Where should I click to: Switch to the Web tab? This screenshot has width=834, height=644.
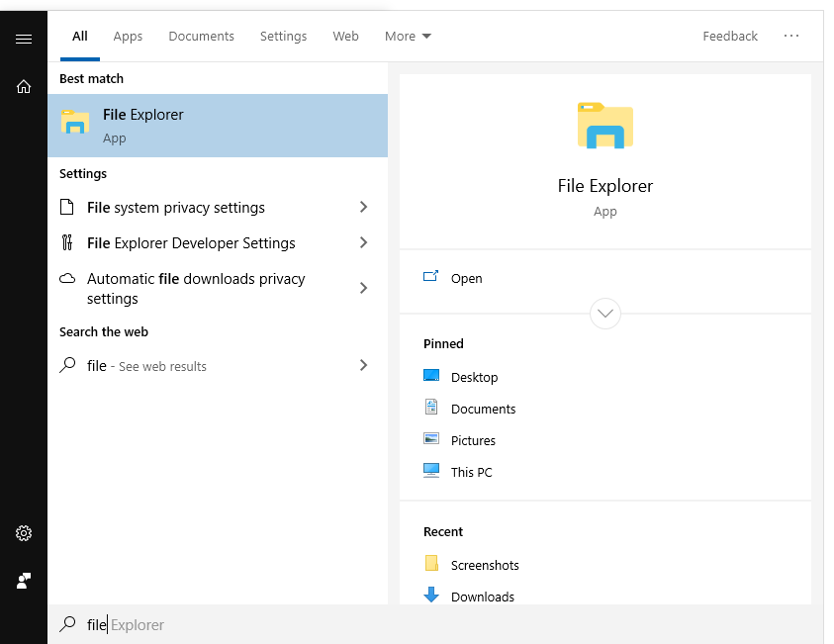click(345, 37)
